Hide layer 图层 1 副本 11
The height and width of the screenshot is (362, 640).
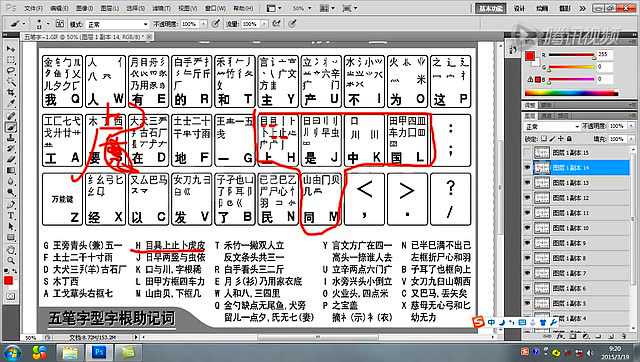527,213
